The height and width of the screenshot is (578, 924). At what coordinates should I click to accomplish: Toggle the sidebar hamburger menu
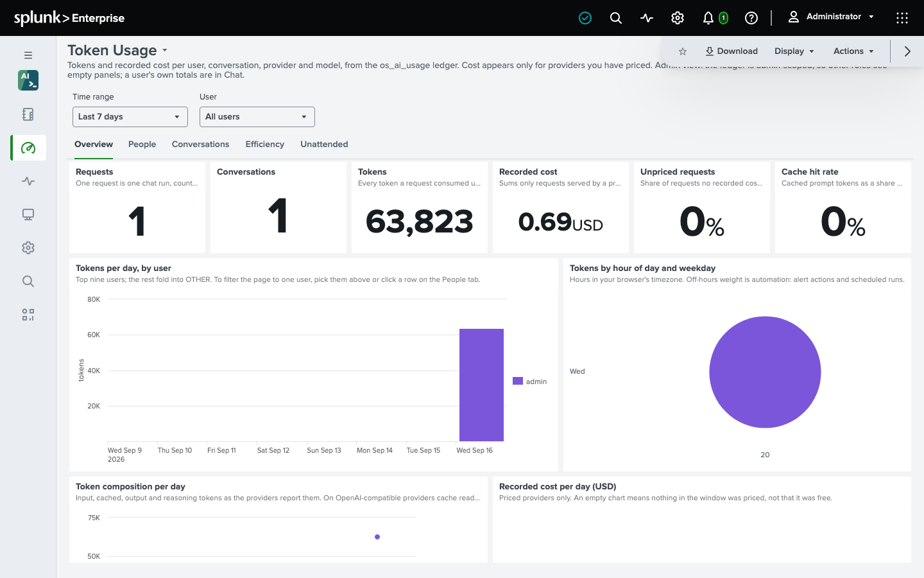pos(28,55)
